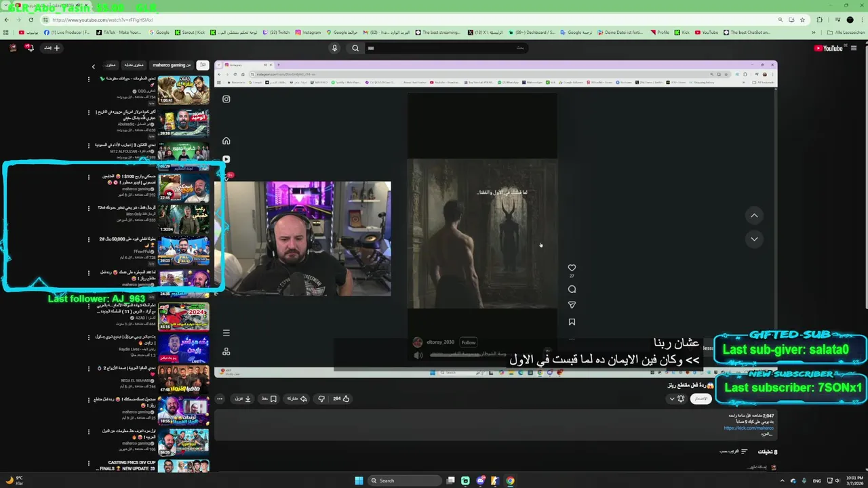Open the 1:06:41 recommended video thumbnail
The width and height of the screenshot is (868, 488).
(184, 89)
